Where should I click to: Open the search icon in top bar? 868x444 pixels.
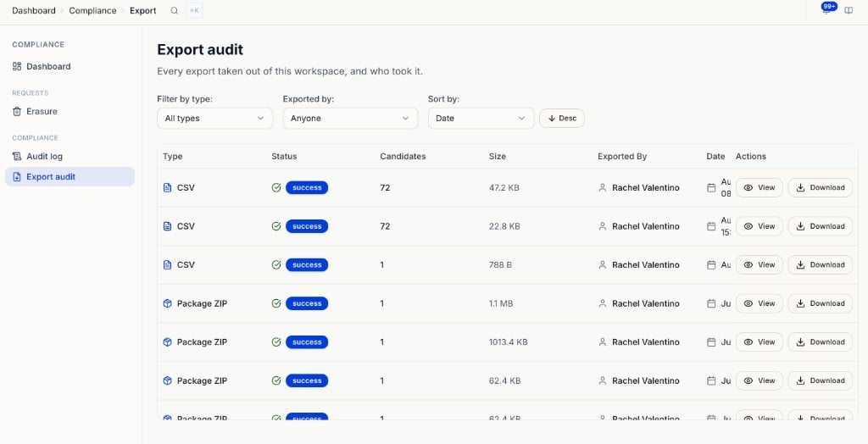(175, 10)
